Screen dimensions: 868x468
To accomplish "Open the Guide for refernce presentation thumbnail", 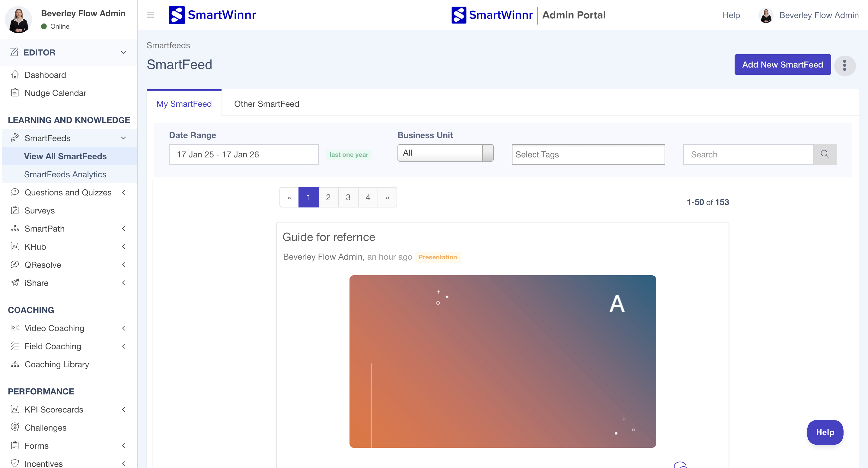I will point(502,361).
